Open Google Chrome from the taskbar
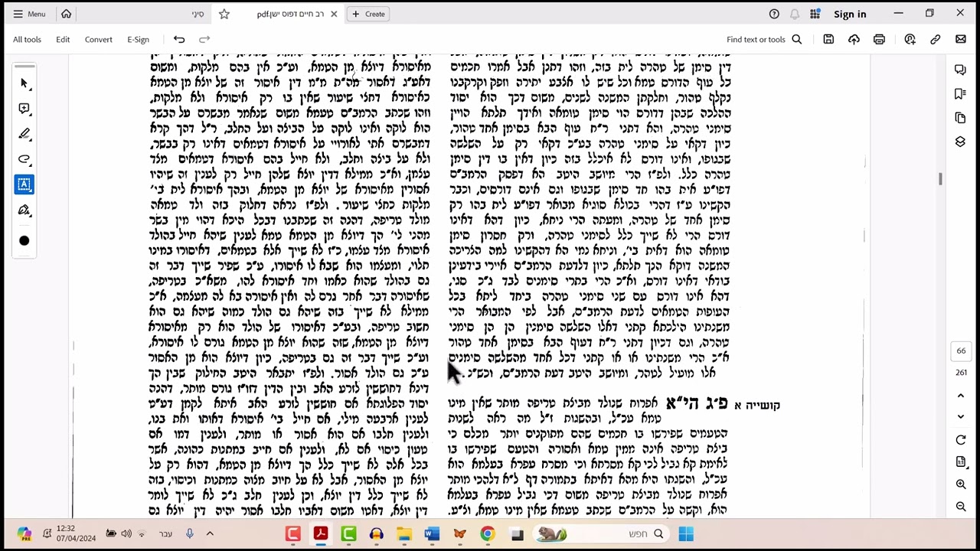Screen dimensions: 980x551 (x=487, y=534)
